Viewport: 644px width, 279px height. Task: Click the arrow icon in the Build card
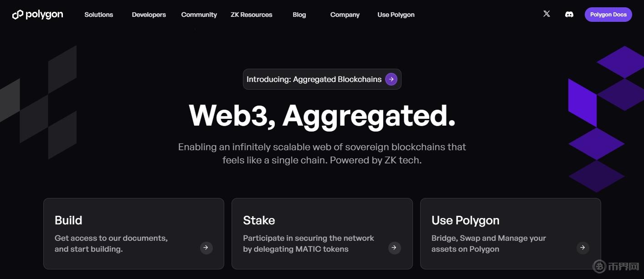tap(206, 248)
